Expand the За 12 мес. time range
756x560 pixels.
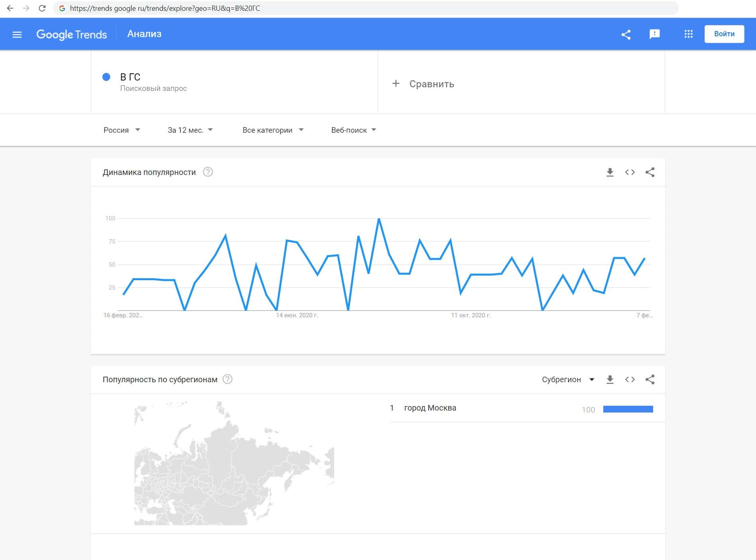click(x=190, y=130)
